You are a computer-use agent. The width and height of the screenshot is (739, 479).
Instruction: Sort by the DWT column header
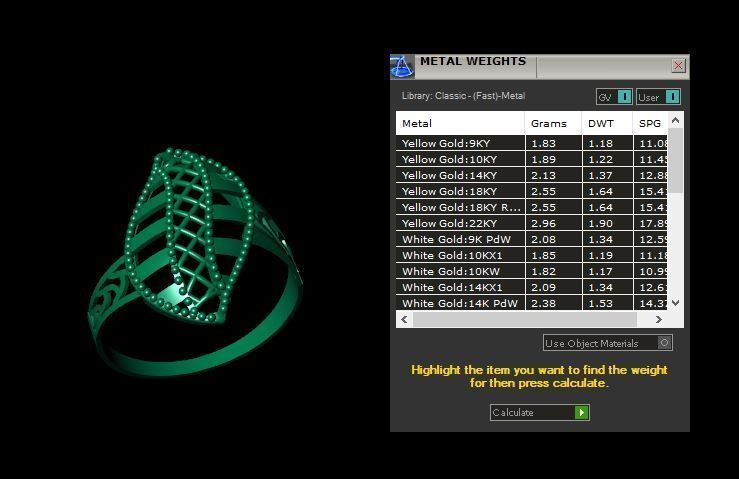tap(607, 124)
